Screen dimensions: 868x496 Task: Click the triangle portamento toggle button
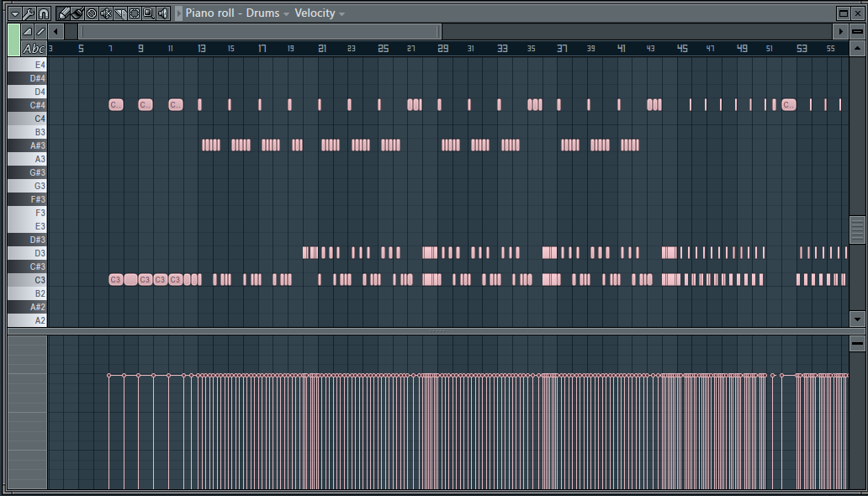27,31
